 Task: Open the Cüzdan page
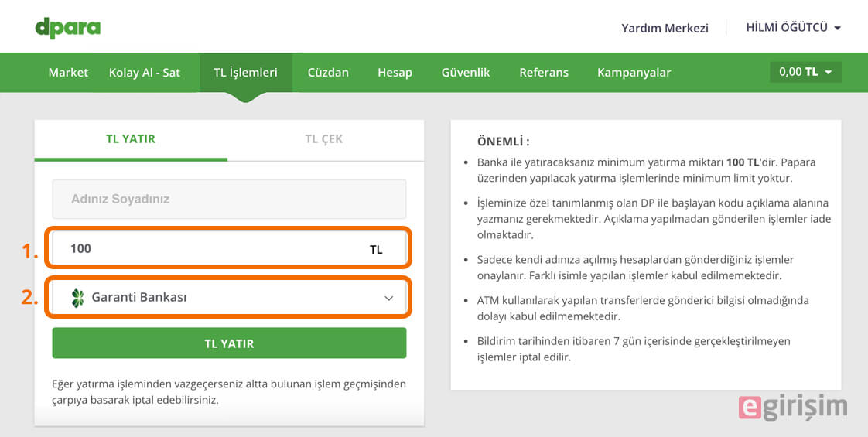tap(328, 73)
